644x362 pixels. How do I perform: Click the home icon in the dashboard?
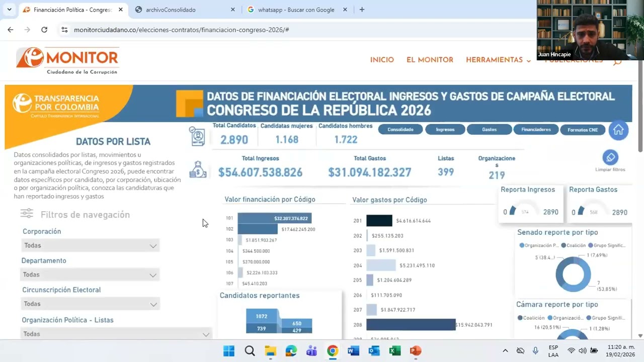[618, 130]
